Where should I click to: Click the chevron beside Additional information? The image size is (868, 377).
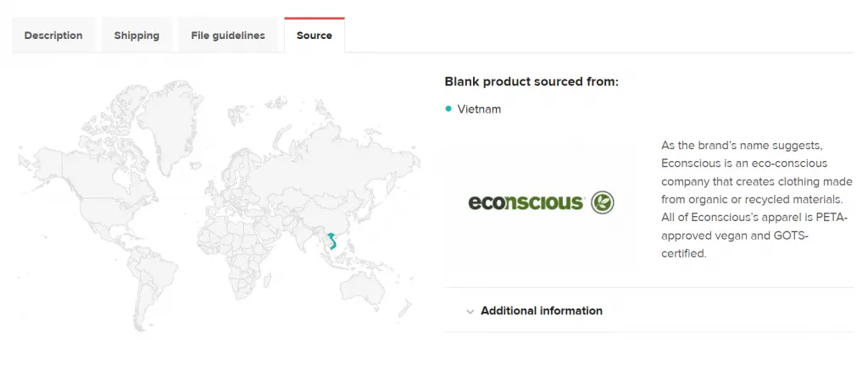pos(470,312)
